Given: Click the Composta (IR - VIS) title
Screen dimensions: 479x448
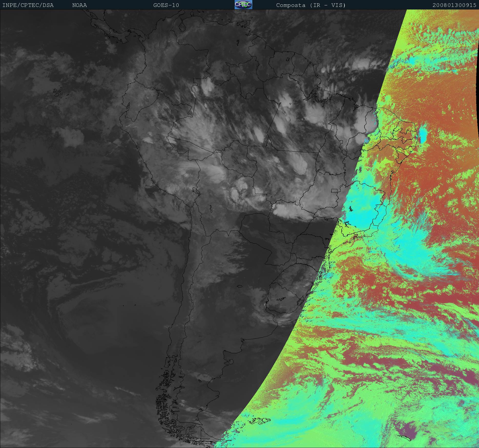Looking at the screenshot, I should point(311,5).
